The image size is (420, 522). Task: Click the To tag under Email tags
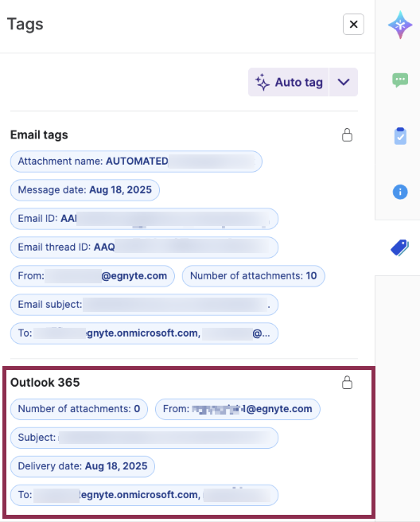pyautogui.click(x=144, y=333)
